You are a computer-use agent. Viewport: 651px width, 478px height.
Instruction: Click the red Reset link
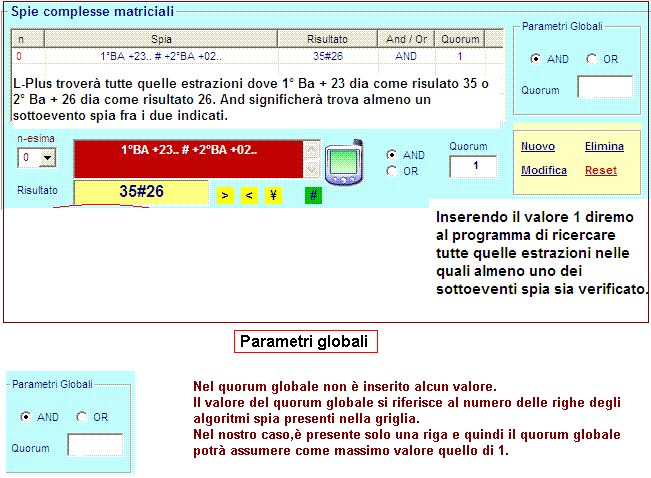[x=601, y=170]
